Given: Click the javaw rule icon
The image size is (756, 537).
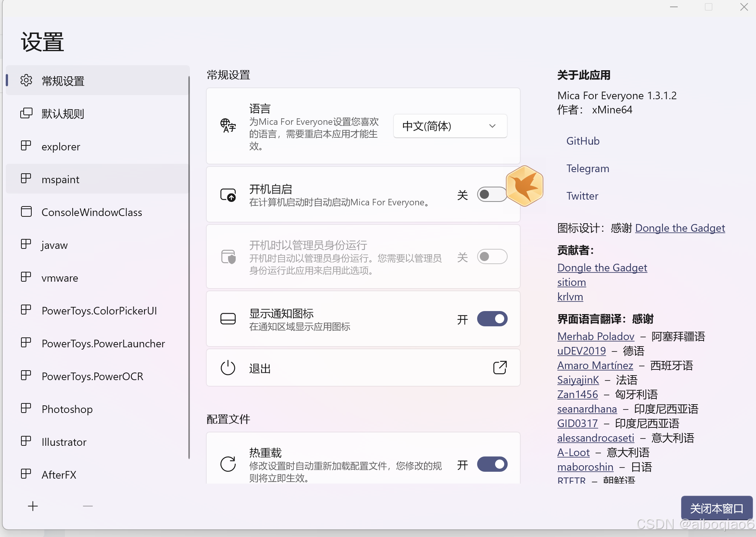Looking at the screenshot, I should click(x=26, y=244).
